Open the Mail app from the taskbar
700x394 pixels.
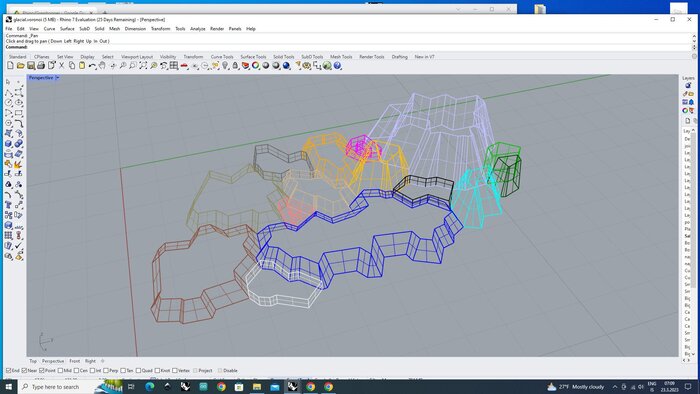pos(275,386)
